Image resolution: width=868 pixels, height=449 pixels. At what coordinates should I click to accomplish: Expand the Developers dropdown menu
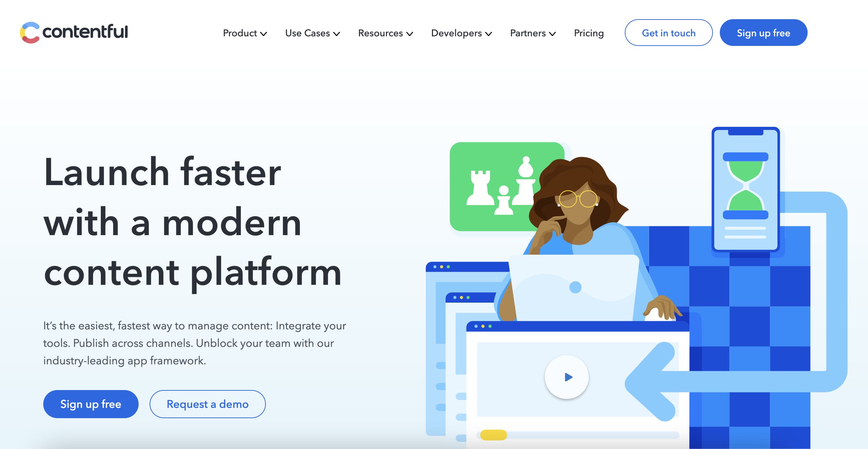pyautogui.click(x=461, y=32)
